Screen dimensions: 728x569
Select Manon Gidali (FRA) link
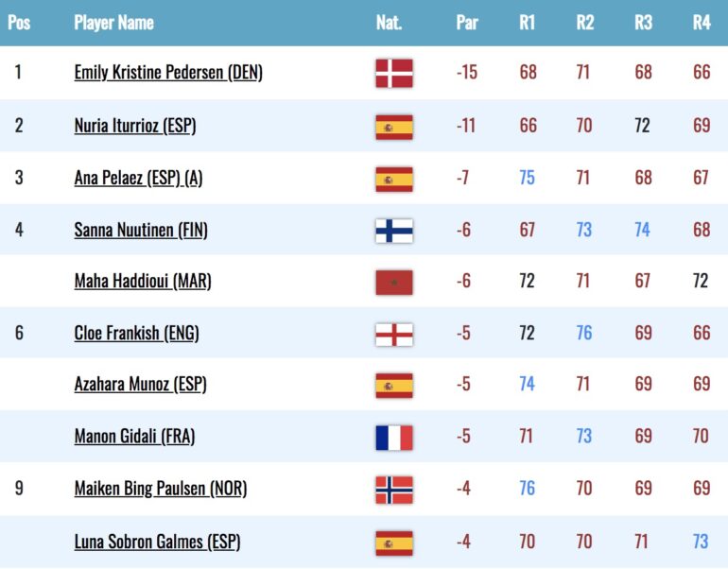(x=134, y=437)
